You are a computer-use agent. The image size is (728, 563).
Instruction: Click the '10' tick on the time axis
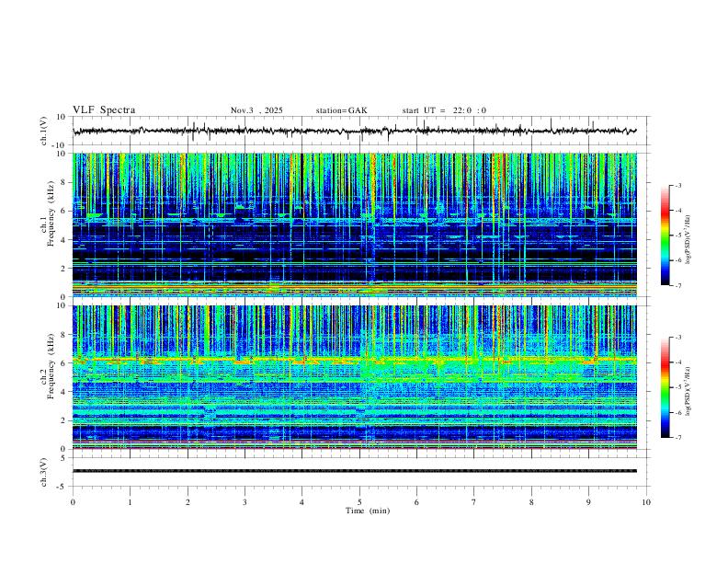[x=646, y=502]
